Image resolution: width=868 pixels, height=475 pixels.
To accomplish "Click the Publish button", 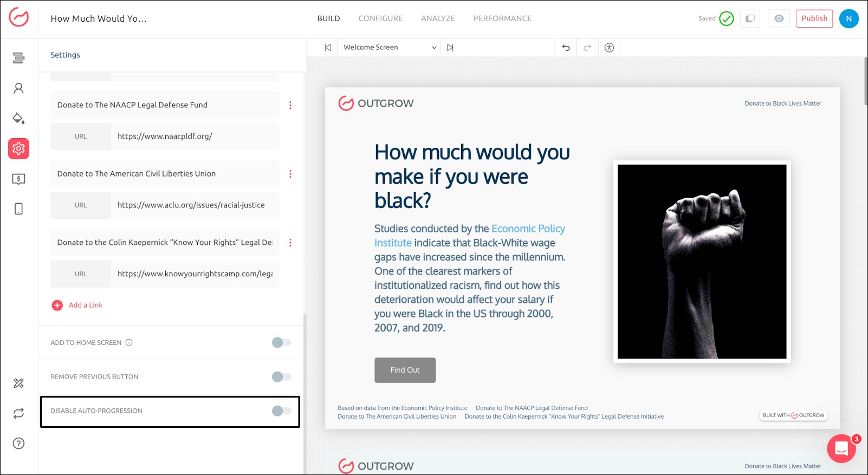I will 814,18.
